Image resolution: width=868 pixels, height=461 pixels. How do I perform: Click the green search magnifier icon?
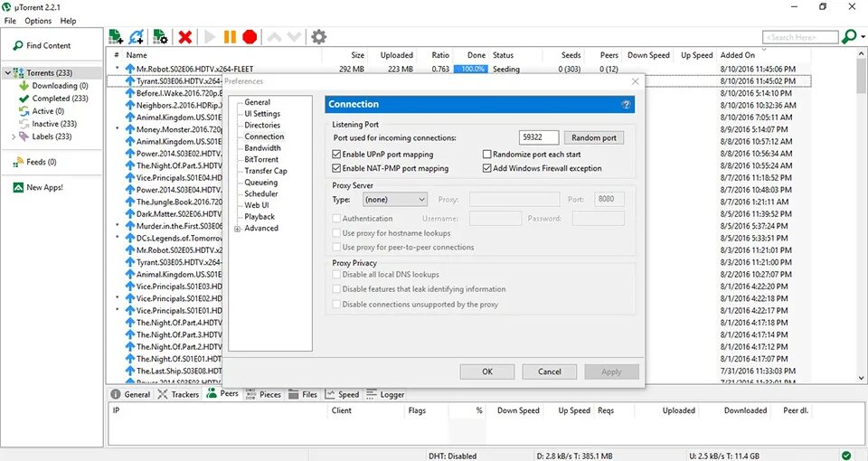[x=848, y=37]
